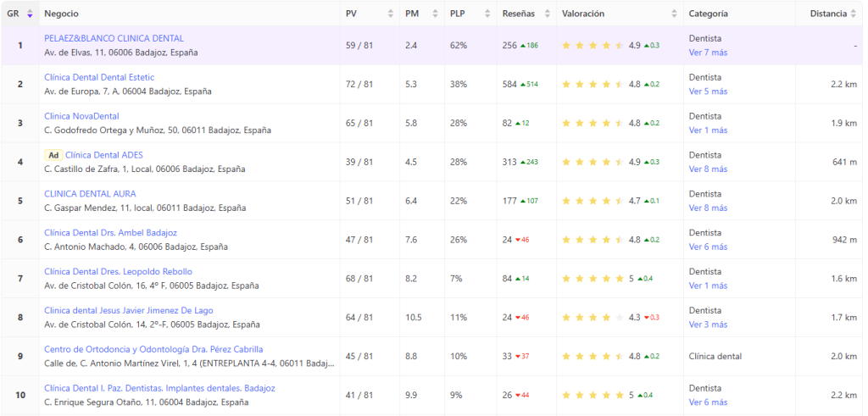Sort by Reseñas column sort icon
The width and height of the screenshot is (868, 416).
pos(547,14)
